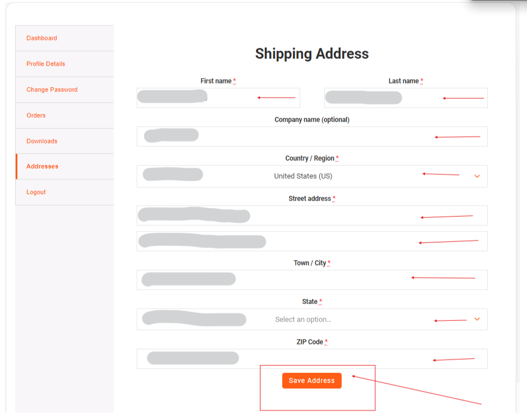Click the First name input field
527x420 pixels.
[218, 98]
